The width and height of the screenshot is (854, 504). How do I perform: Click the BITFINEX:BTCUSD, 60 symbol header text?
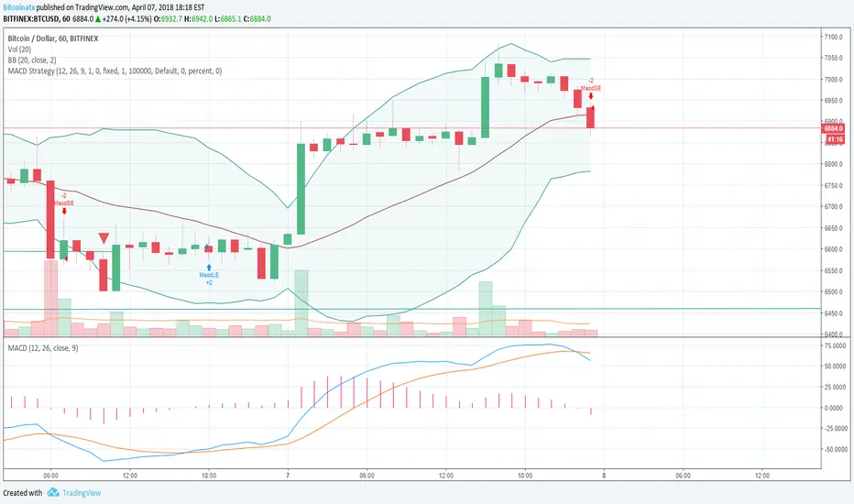click(x=37, y=18)
